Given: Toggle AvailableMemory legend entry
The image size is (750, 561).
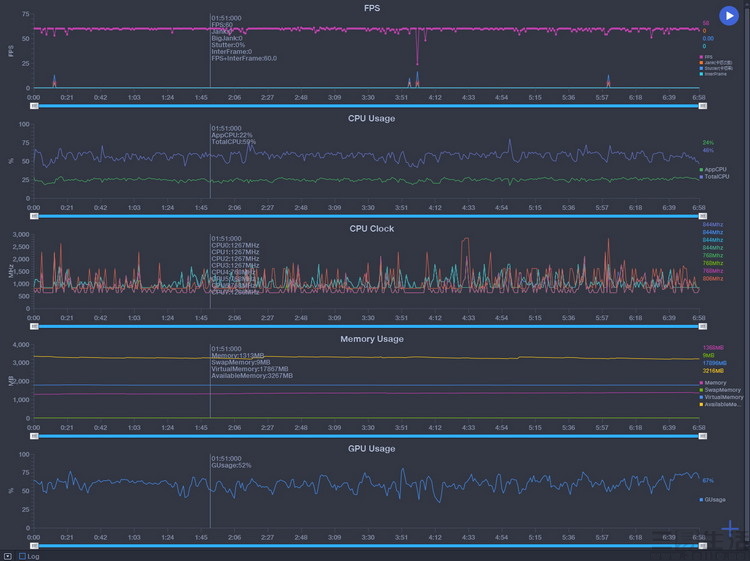Looking at the screenshot, I should tap(720, 404).
